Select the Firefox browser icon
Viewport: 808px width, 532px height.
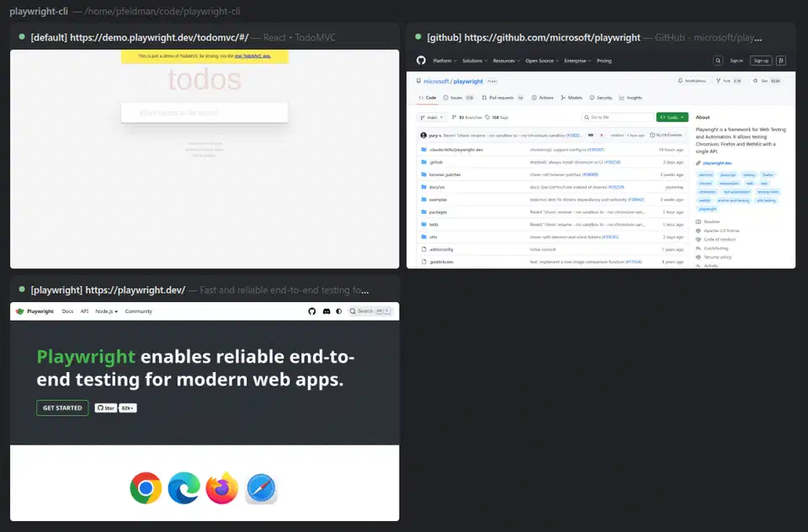(221, 488)
